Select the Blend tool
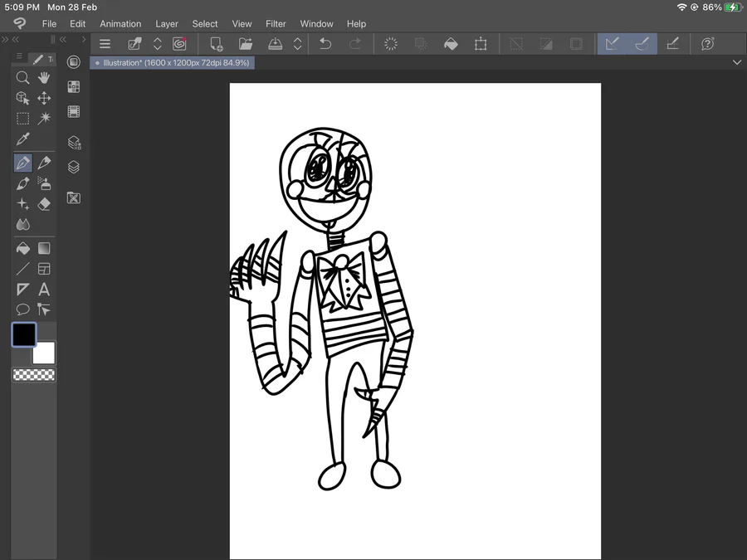 [22, 224]
